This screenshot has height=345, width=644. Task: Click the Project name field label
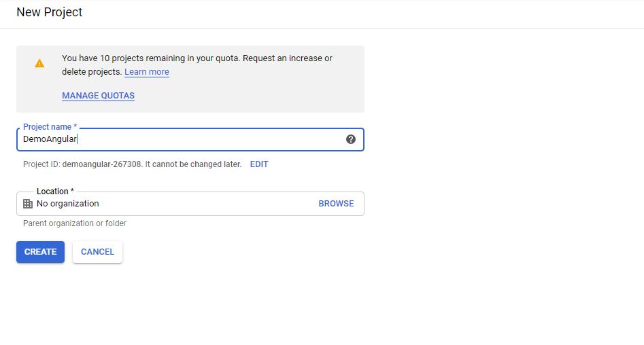[50, 127]
